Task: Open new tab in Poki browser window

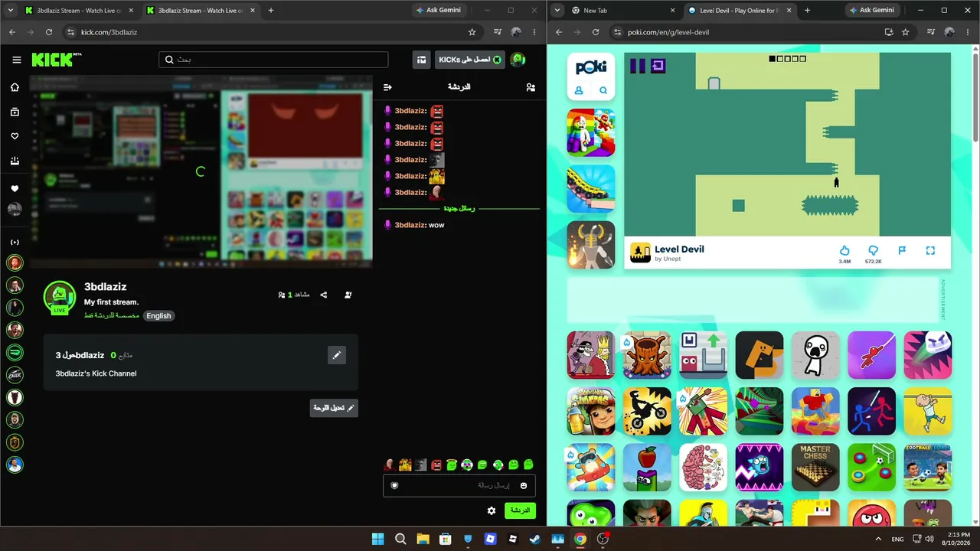Action: [x=807, y=11]
